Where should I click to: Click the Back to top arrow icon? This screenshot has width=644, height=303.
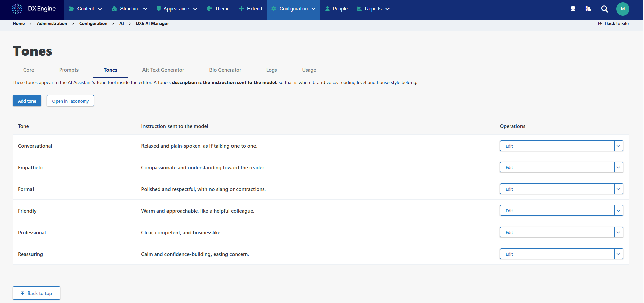(22, 293)
